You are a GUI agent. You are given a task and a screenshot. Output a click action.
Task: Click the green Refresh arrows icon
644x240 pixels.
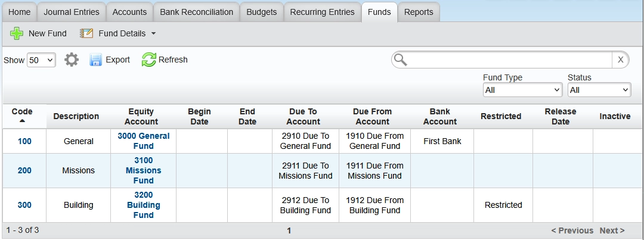[148, 60]
